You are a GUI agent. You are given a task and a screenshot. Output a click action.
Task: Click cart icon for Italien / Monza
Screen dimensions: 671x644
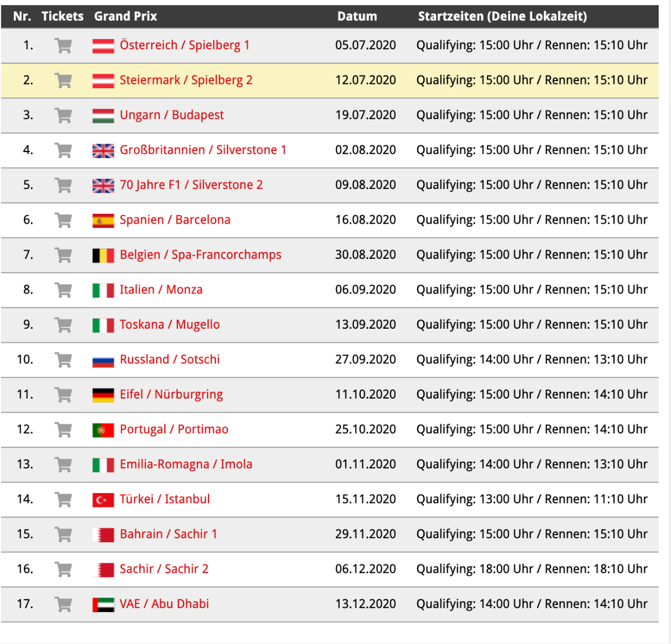[x=63, y=290]
